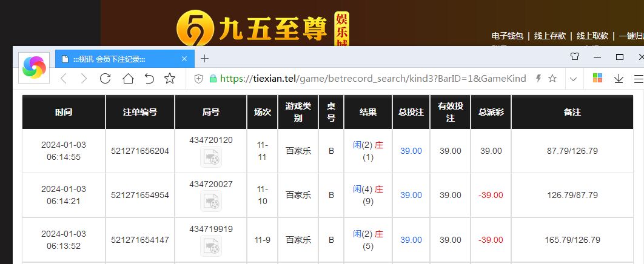Play video replay for round 434719919

point(211,246)
